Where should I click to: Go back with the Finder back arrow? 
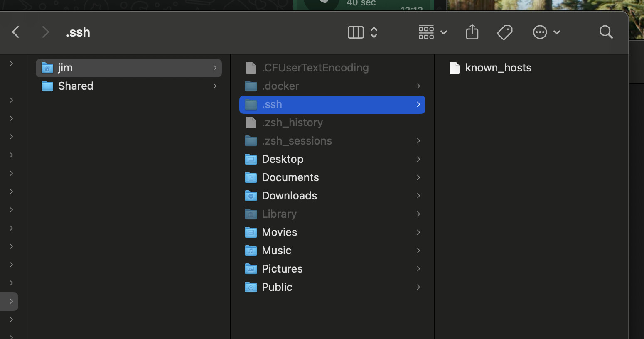16,32
